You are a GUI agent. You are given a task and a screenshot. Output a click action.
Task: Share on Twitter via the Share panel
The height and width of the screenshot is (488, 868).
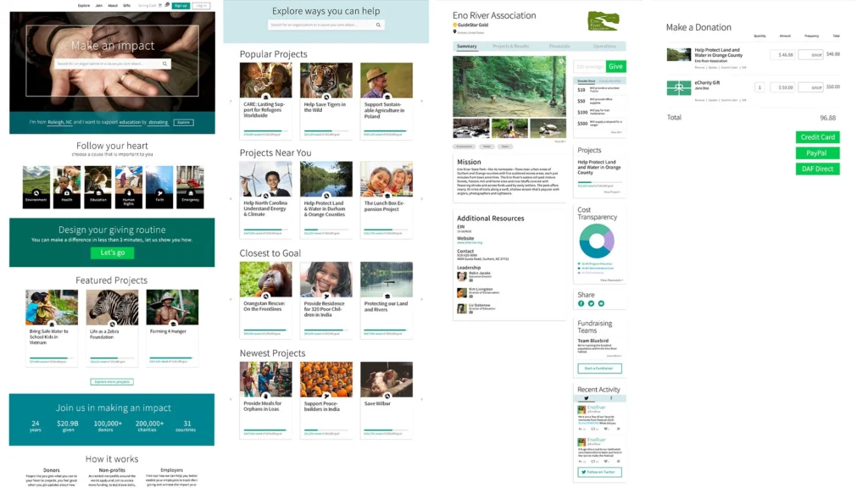[591, 303]
